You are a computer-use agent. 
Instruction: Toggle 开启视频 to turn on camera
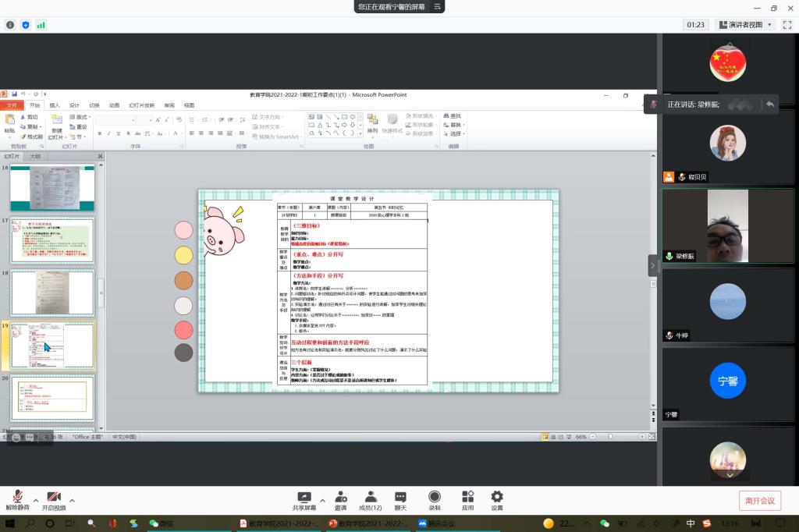tap(54, 500)
